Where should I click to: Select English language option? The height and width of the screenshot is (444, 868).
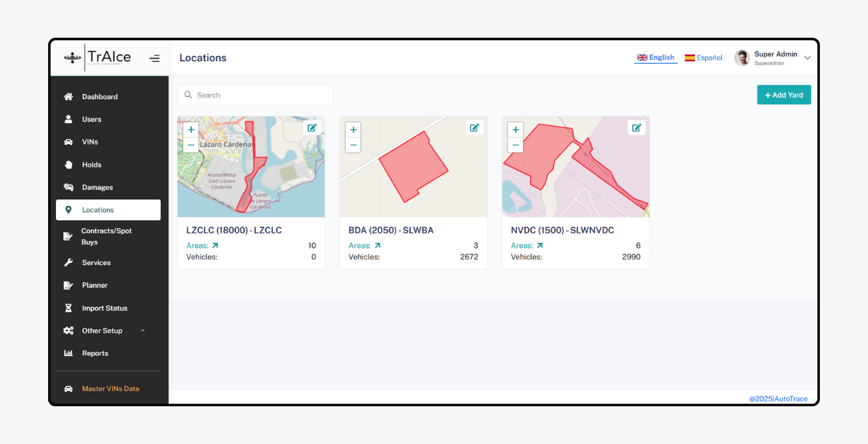656,57
